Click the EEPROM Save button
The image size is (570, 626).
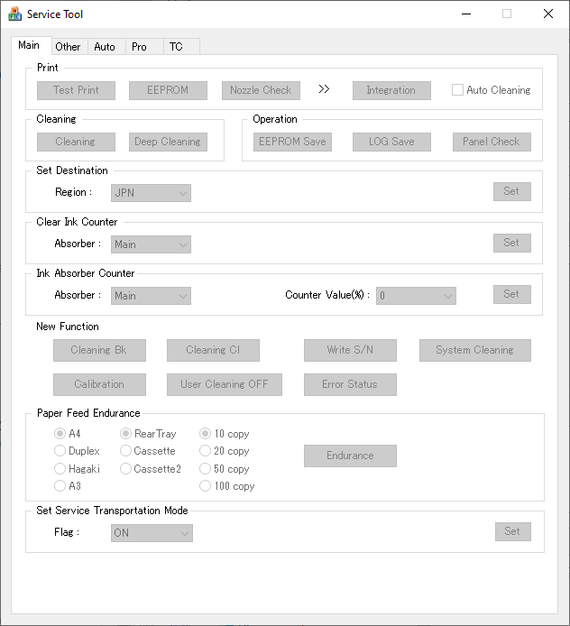pos(293,142)
